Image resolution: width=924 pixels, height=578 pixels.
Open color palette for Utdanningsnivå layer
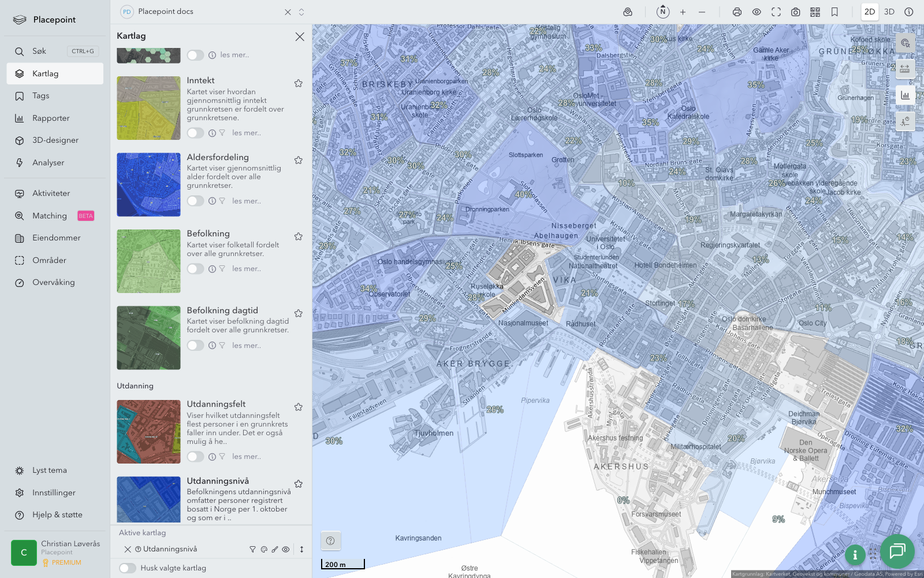264,550
